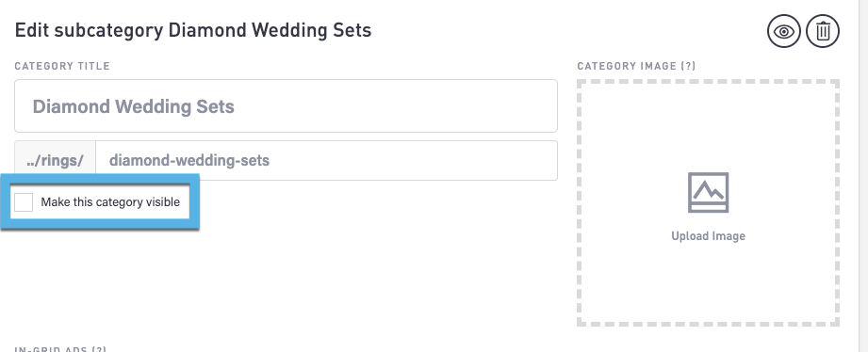Click the CATEGORY TITLE field label
868x352 pixels.
pyautogui.click(x=62, y=66)
